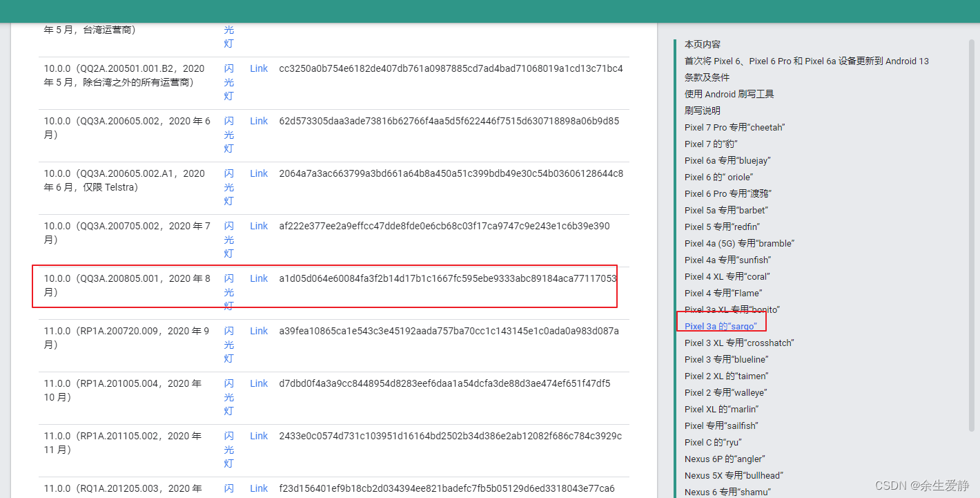Click 闪光灯 flash link for QQ3A.200805.001
The height and width of the screenshot is (498, 980).
[x=229, y=292]
